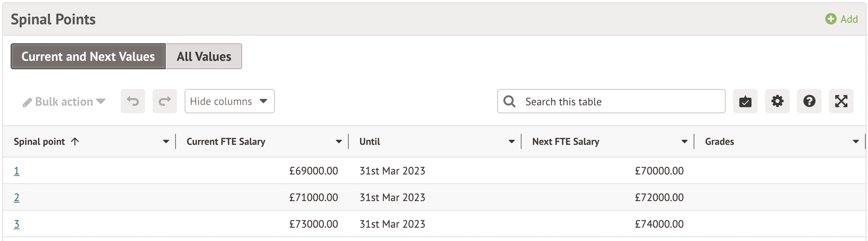
Task: Click the search magnifying glass icon
Action: [509, 101]
